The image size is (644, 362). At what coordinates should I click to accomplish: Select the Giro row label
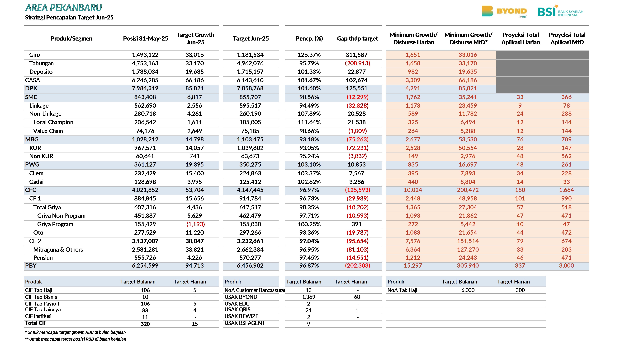point(34,55)
